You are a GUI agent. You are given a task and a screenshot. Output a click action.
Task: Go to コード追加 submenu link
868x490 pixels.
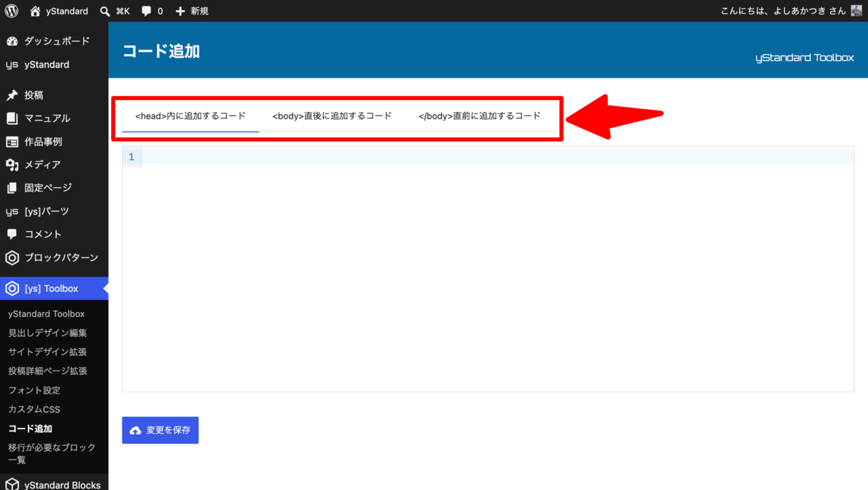pos(30,429)
